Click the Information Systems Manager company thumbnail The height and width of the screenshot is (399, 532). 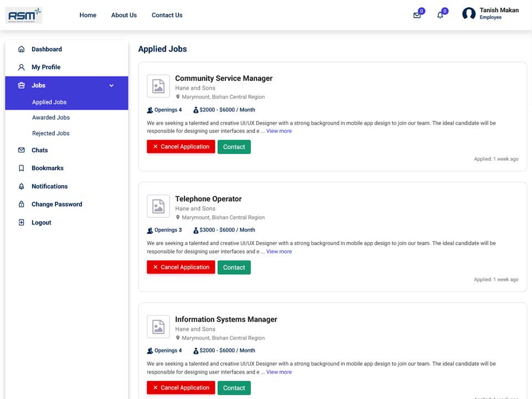pyautogui.click(x=158, y=327)
